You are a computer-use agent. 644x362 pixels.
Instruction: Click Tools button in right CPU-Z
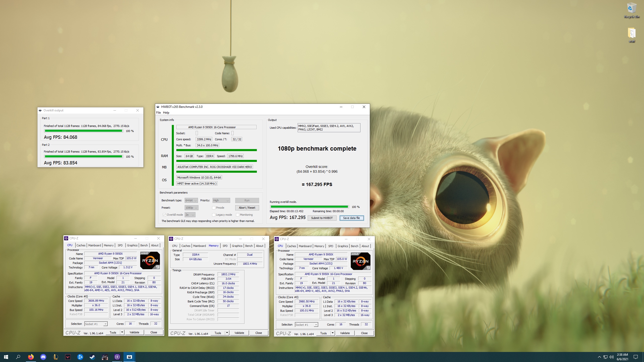point(324,333)
